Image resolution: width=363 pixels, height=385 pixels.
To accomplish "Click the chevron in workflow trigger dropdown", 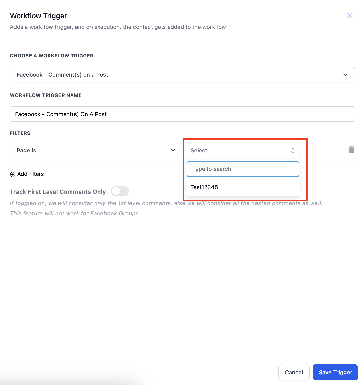I will point(345,75).
